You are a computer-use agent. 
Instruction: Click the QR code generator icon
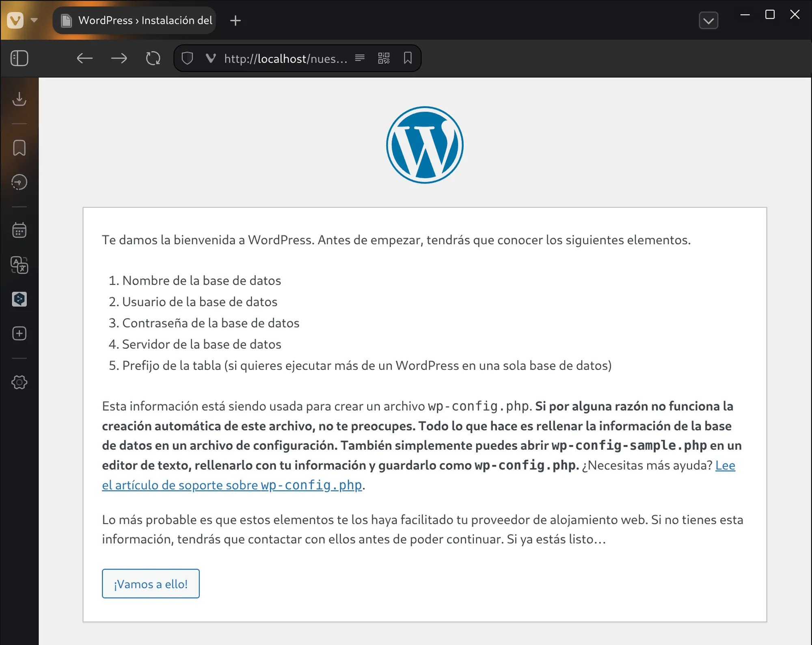click(384, 58)
